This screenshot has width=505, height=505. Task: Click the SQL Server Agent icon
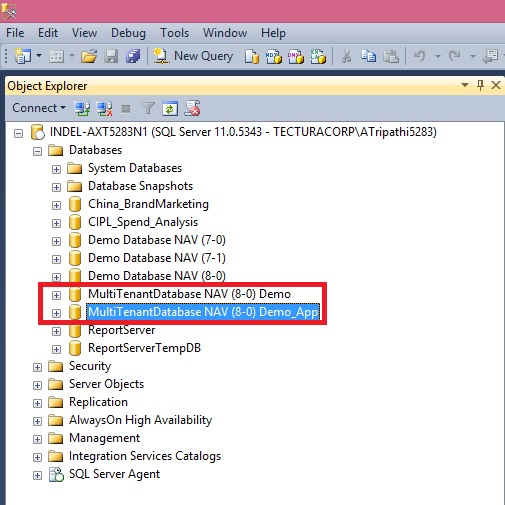click(56, 474)
